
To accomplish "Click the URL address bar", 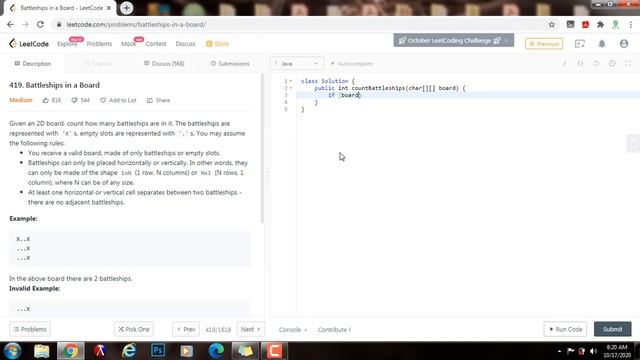I will coord(302,24).
